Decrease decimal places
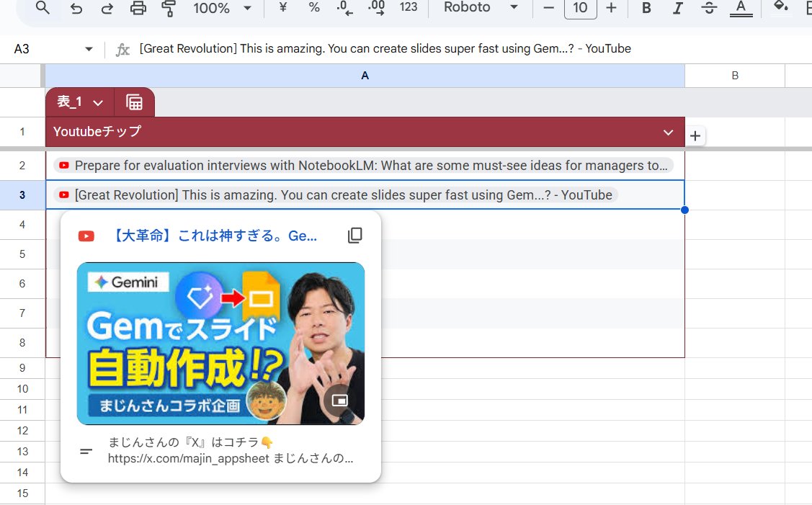Image resolution: width=812 pixels, height=505 pixels. 344,8
